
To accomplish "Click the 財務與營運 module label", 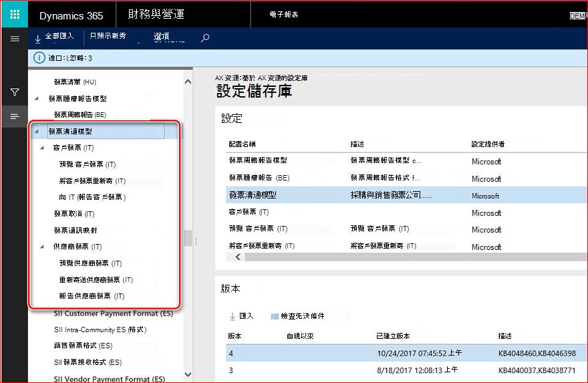I will 156,14.
